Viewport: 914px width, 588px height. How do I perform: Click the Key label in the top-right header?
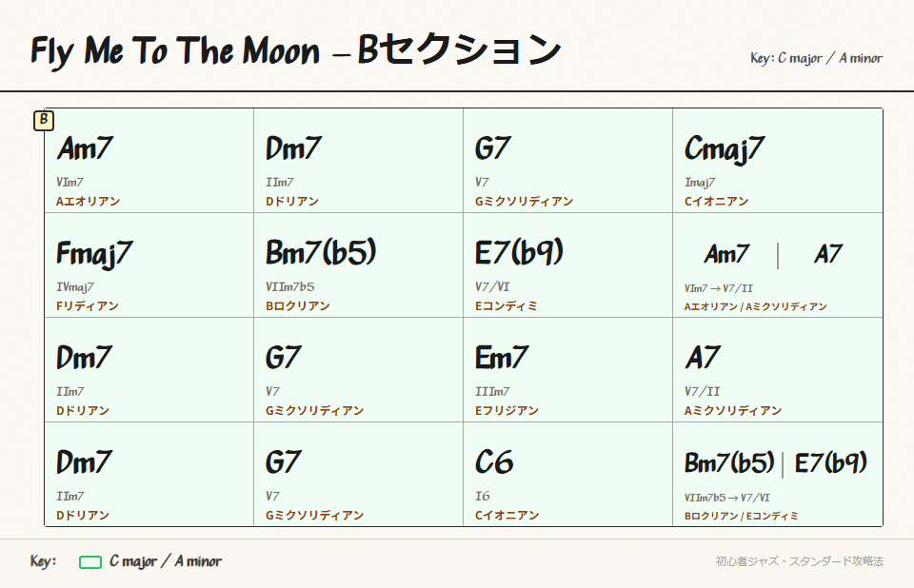coord(816,58)
